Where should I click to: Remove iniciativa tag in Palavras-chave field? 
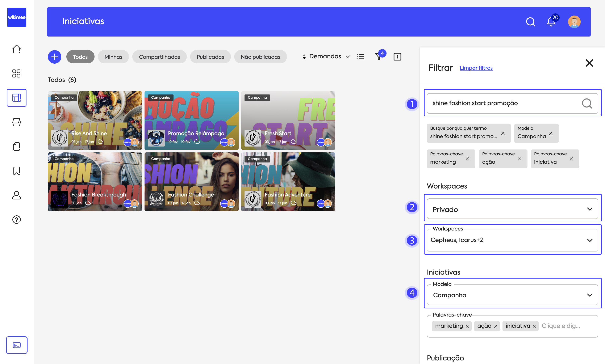534,326
